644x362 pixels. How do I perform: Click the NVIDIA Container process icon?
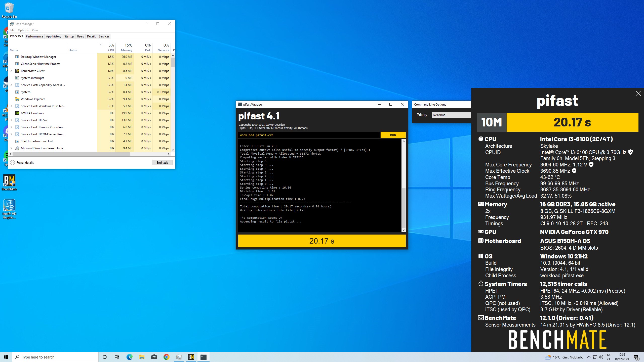[17, 113]
